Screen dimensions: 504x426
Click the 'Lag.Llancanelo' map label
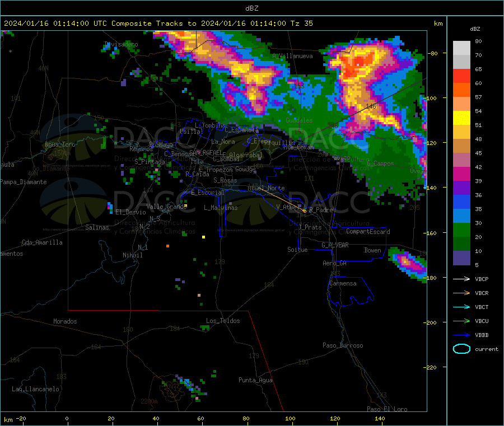coord(35,389)
